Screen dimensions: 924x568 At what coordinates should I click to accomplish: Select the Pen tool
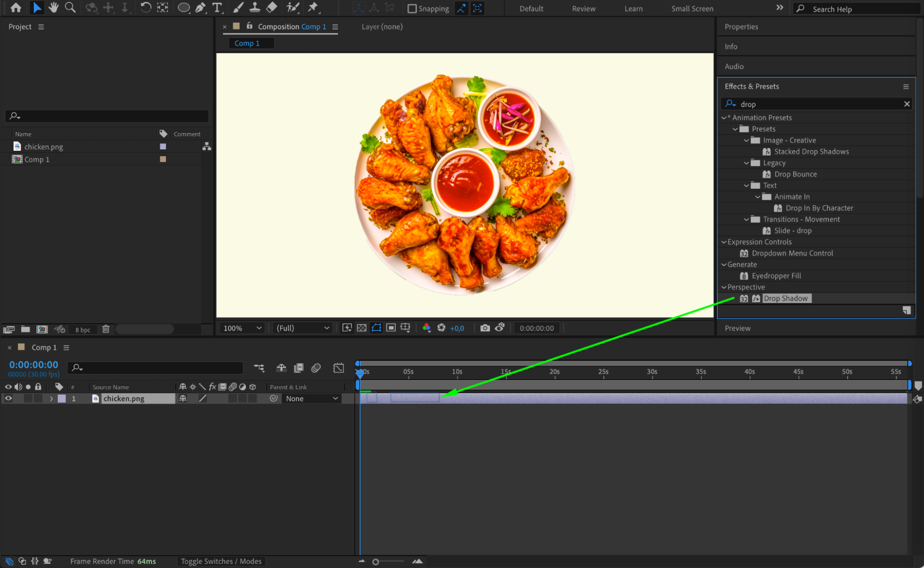click(x=200, y=7)
